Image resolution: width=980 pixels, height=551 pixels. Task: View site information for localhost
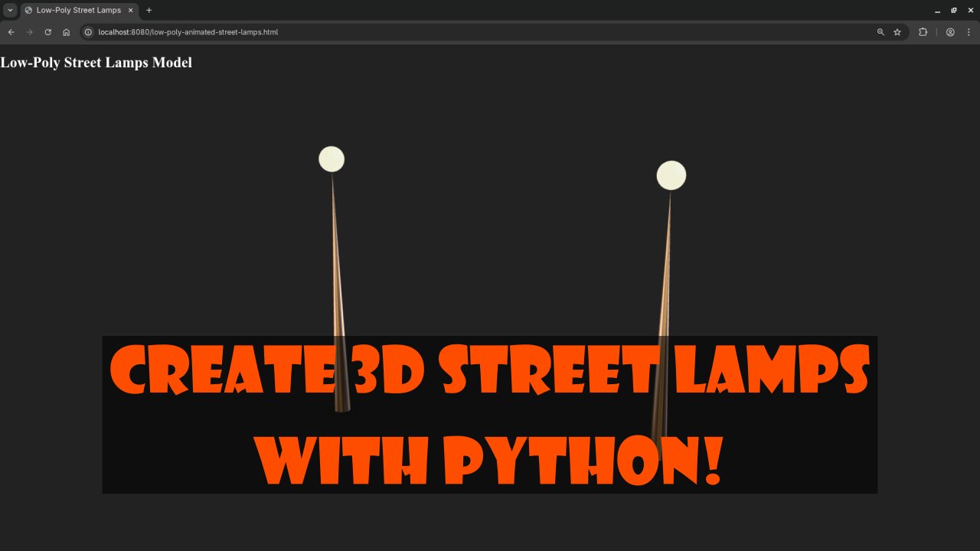click(88, 32)
